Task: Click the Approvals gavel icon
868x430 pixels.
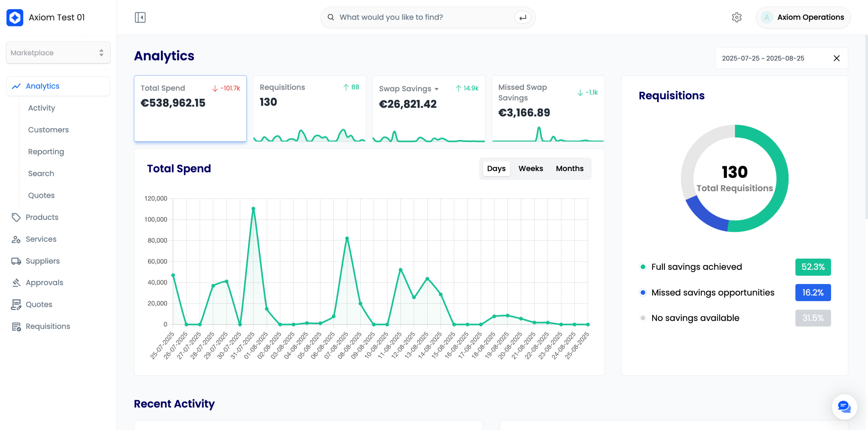Action: (16, 283)
